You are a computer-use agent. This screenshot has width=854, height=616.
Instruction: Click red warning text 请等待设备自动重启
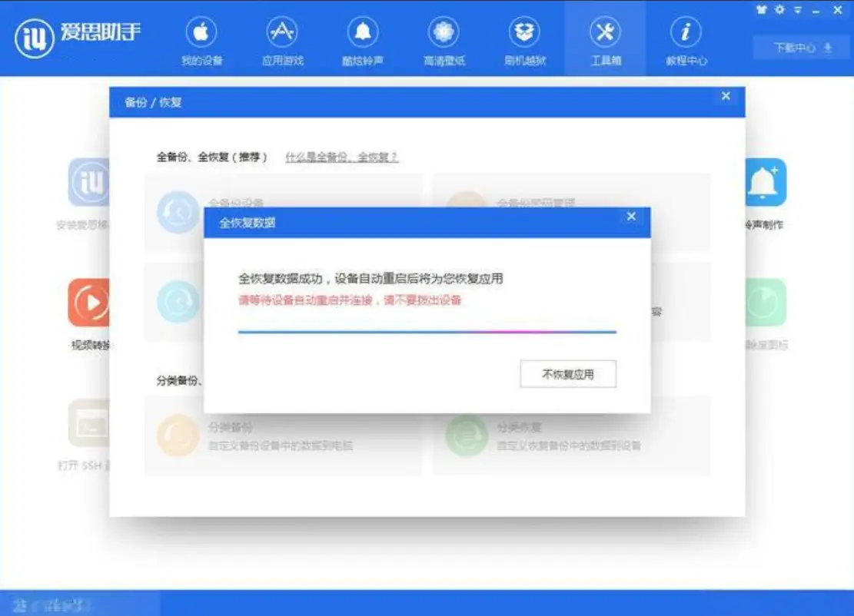click(x=350, y=300)
